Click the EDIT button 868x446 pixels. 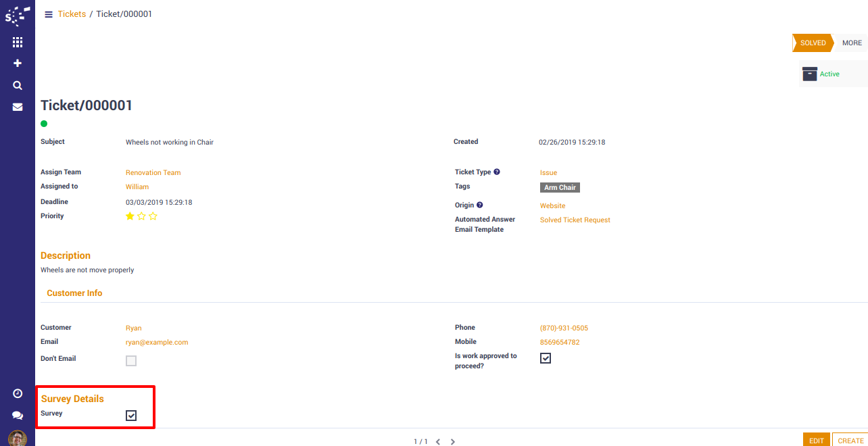pos(816,441)
